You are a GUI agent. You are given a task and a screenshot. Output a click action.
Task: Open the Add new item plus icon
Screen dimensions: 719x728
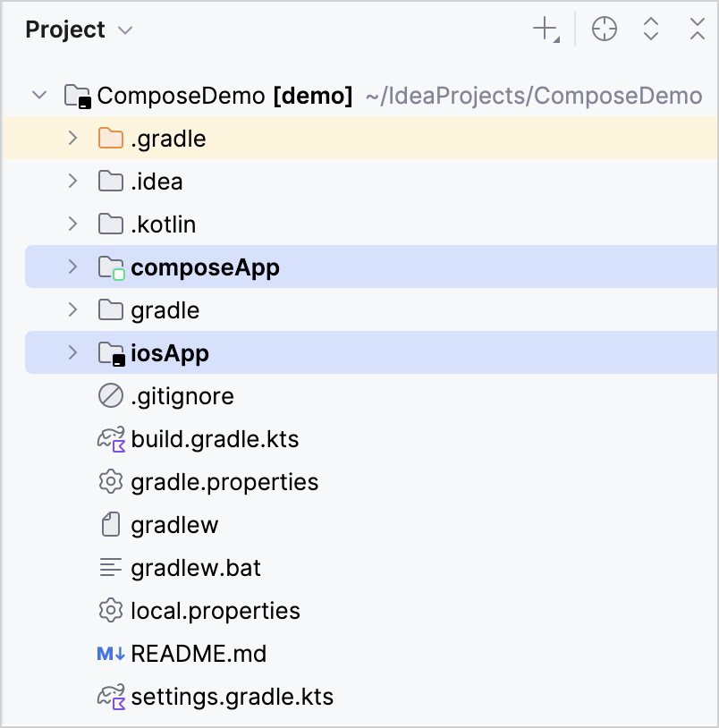pos(544,29)
